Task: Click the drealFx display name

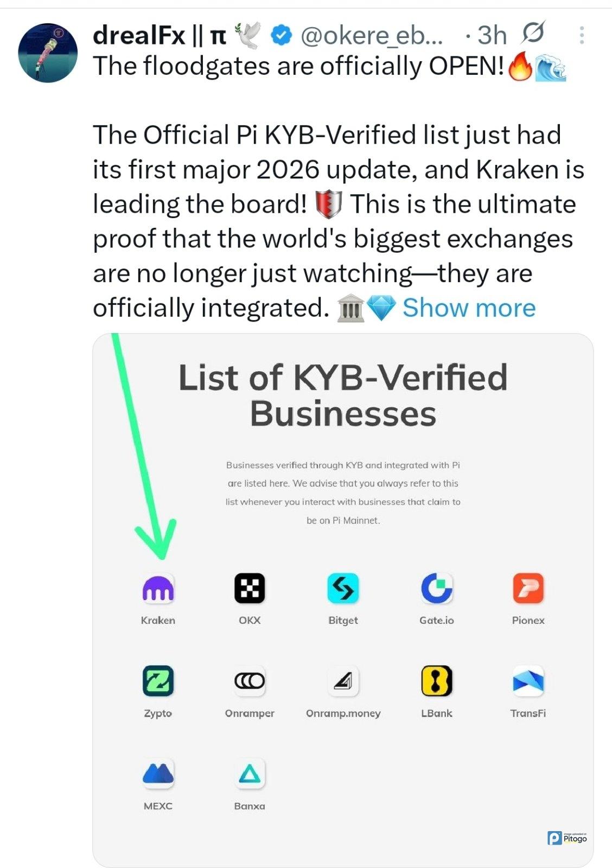Action: pyautogui.click(x=139, y=36)
